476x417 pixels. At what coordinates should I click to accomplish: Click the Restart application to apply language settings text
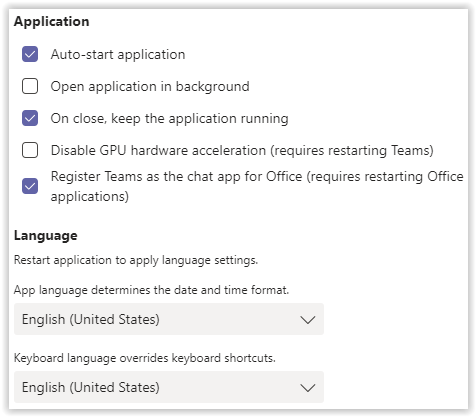pos(136,260)
